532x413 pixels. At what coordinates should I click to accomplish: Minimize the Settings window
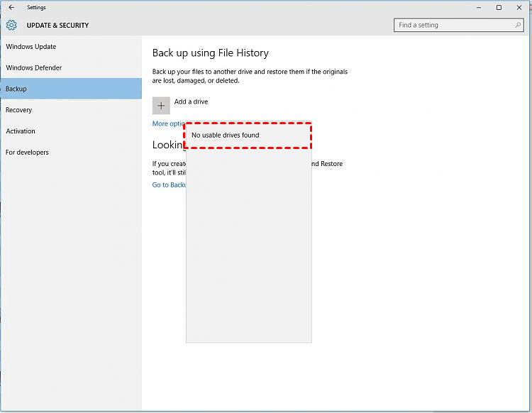point(477,7)
